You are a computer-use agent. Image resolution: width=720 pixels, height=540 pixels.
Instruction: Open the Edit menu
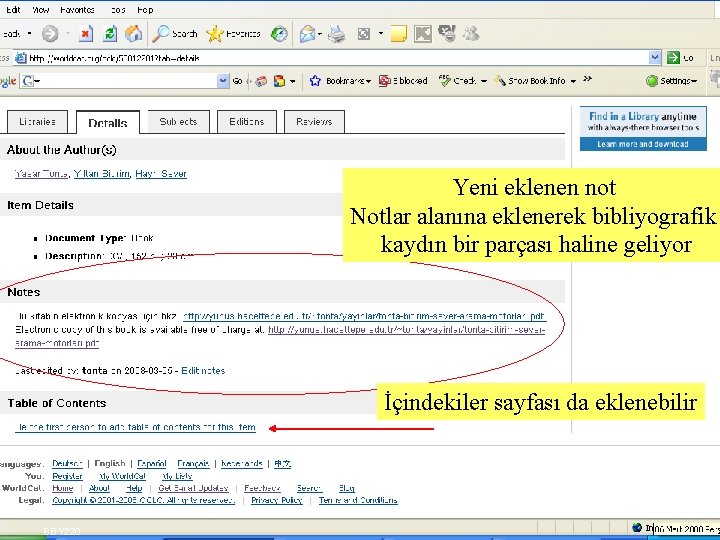point(13,10)
